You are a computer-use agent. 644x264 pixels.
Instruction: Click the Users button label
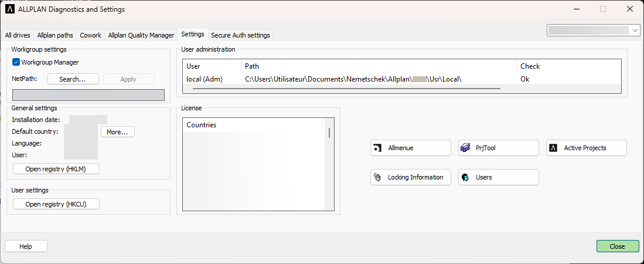tap(484, 177)
